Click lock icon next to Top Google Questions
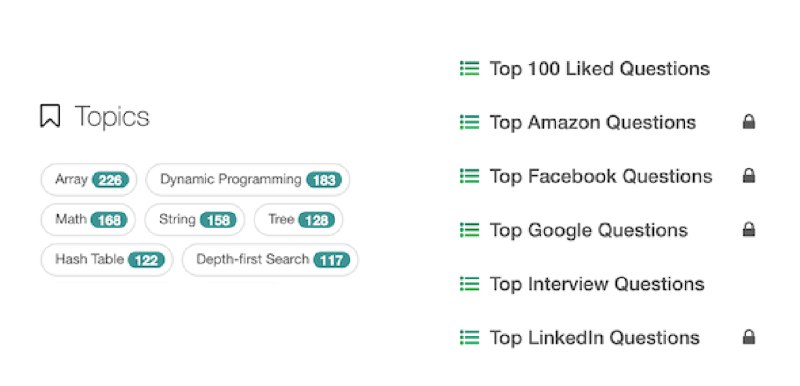The width and height of the screenshot is (800, 386). click(x=748, y=229)
